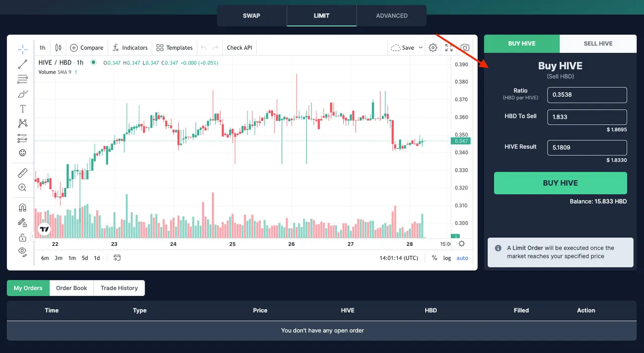Viewport: 644px width, 353px height.
Task: Click the Price column header
Action: point(260,310)
